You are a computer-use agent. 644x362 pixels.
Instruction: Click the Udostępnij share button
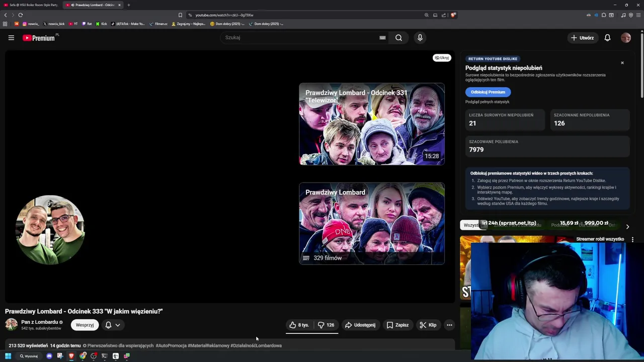pos(360,325)
